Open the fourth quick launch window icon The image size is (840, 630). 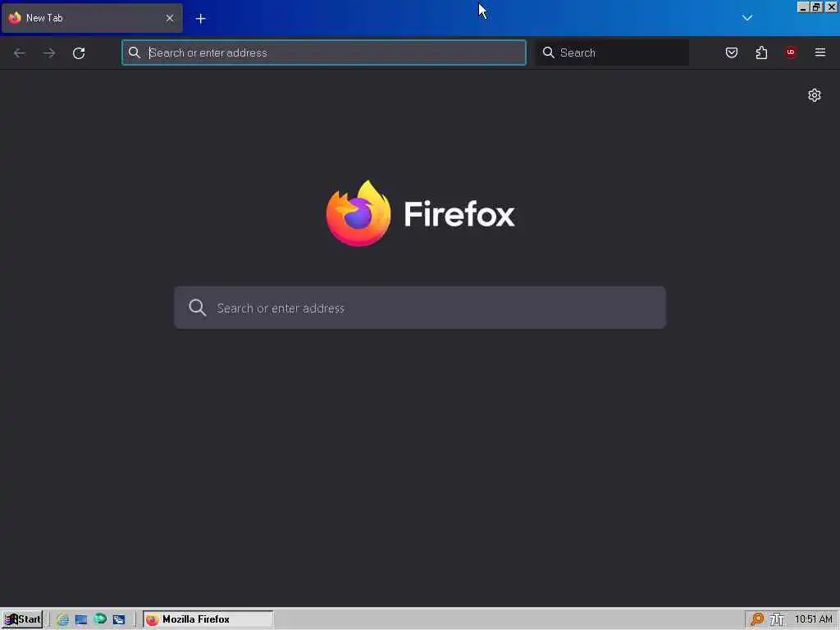(119, 619)
